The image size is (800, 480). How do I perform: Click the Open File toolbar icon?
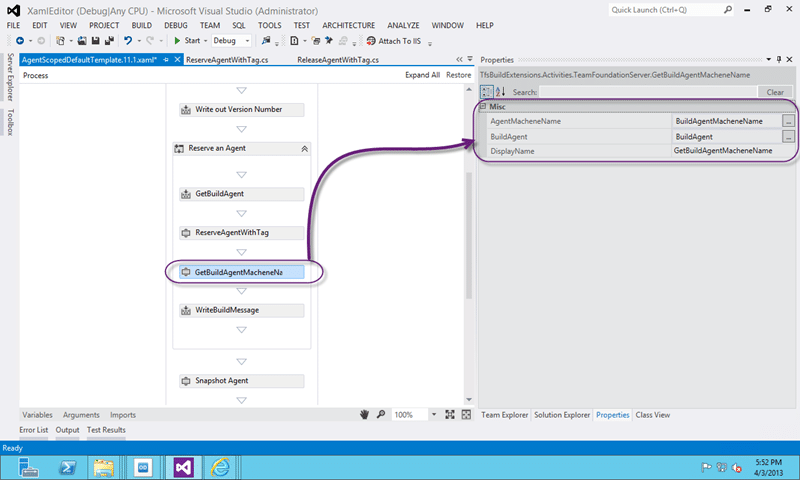(82, 41)
